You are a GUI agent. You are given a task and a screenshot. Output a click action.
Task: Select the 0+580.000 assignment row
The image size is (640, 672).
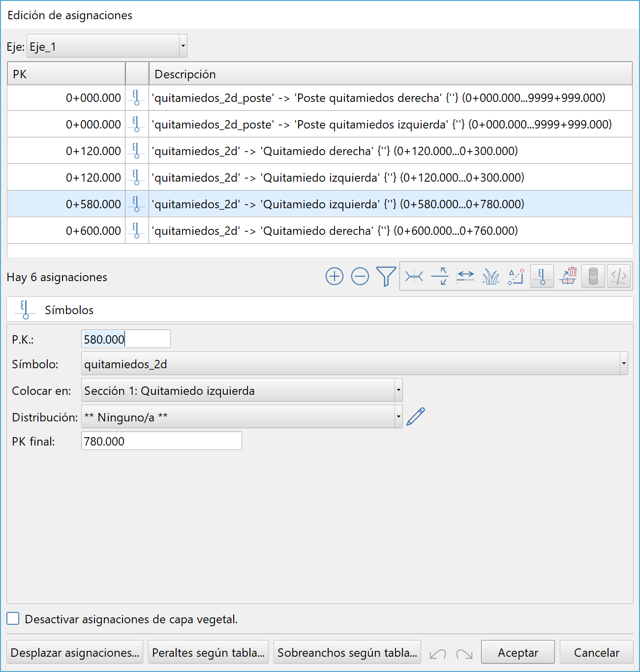[320, 203]
